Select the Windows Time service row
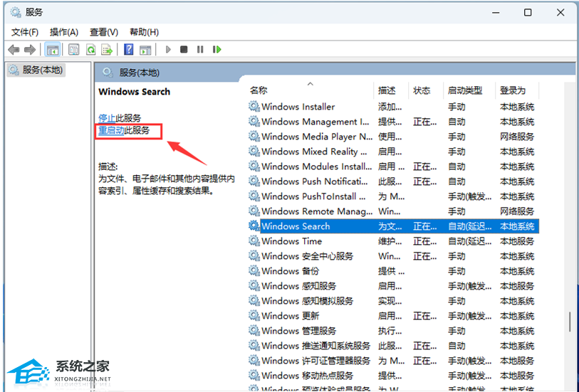 [393, 241]
